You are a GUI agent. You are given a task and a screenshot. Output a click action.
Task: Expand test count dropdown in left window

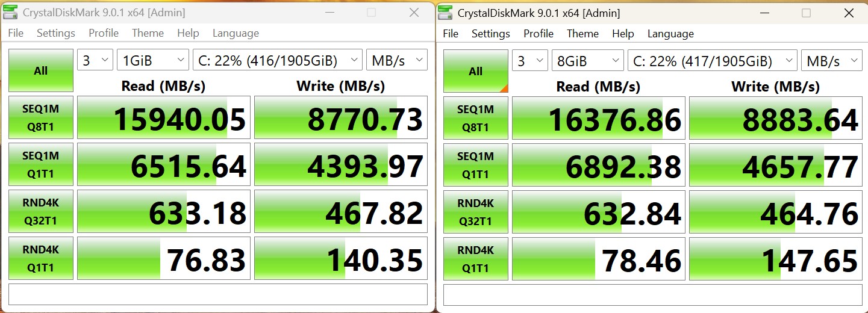tap(95, 60)
